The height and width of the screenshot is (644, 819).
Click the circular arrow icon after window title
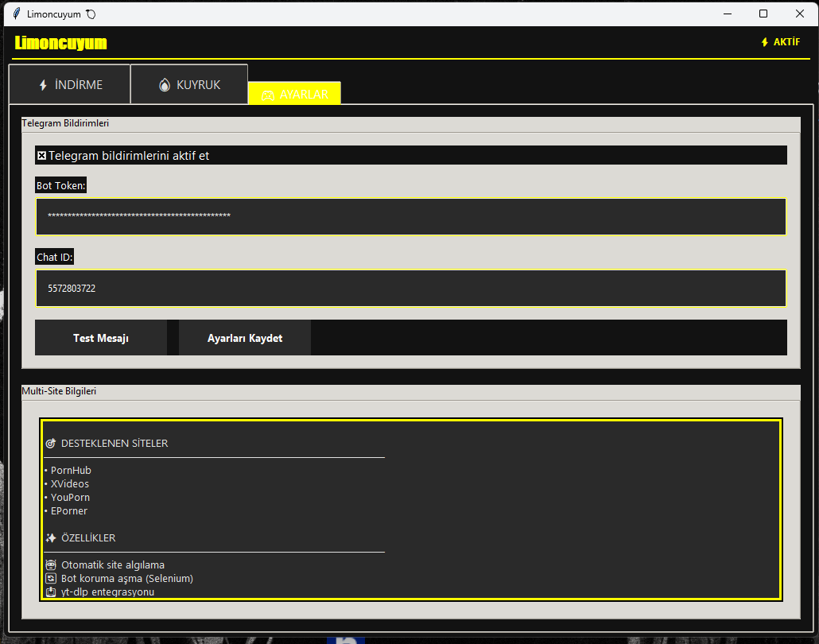(91, 14)
